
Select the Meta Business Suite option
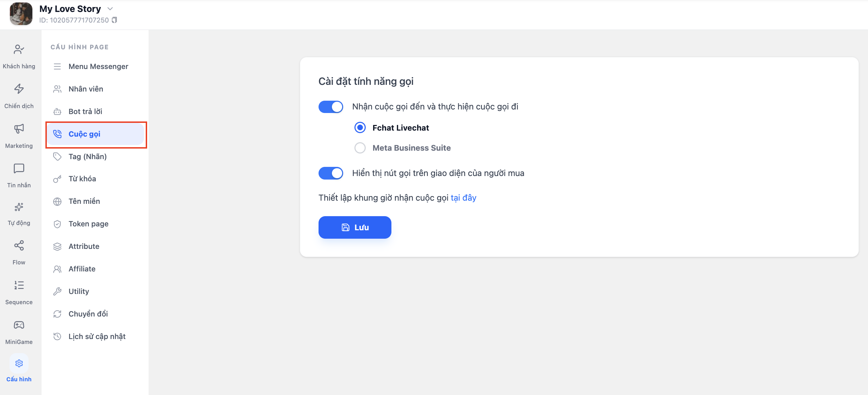coord(360,148)
